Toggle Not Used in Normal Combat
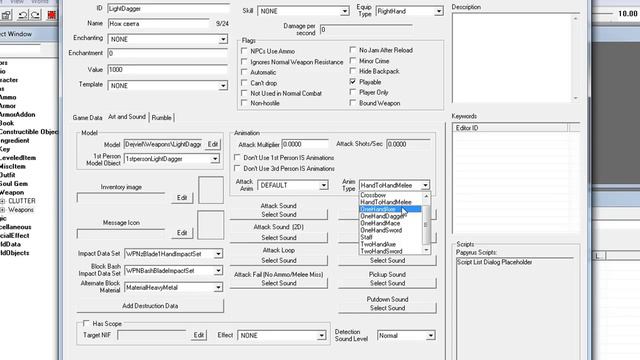The height and width of the screenshot is (360, 640). coord(244,93)
